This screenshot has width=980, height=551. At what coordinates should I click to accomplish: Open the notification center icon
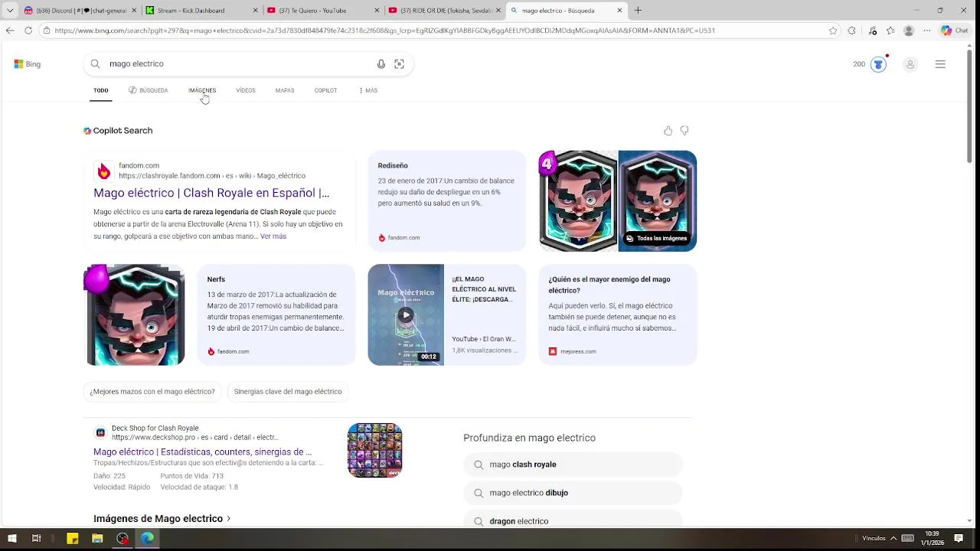pyautogui.click(x=959, y=538)
